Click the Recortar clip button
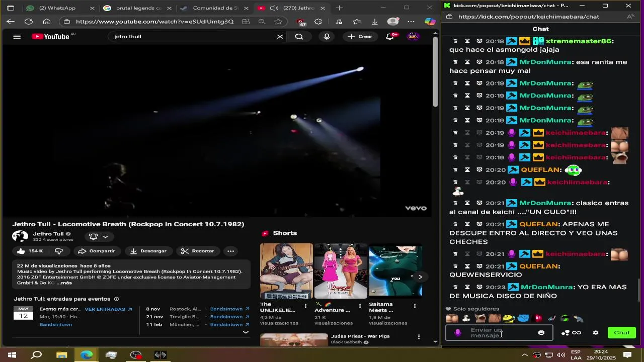Screen dimensions: 644x362 click(x=198, y=251)
